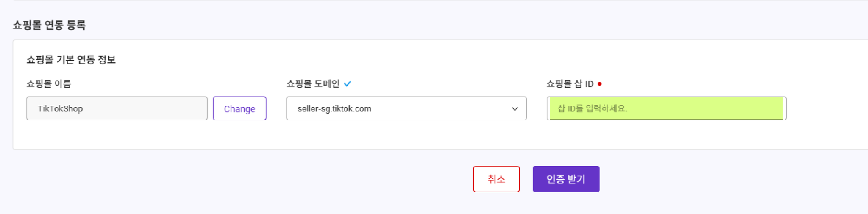Click the 샵 ID를 입력하세요 placeholder text

pos(593,108)
